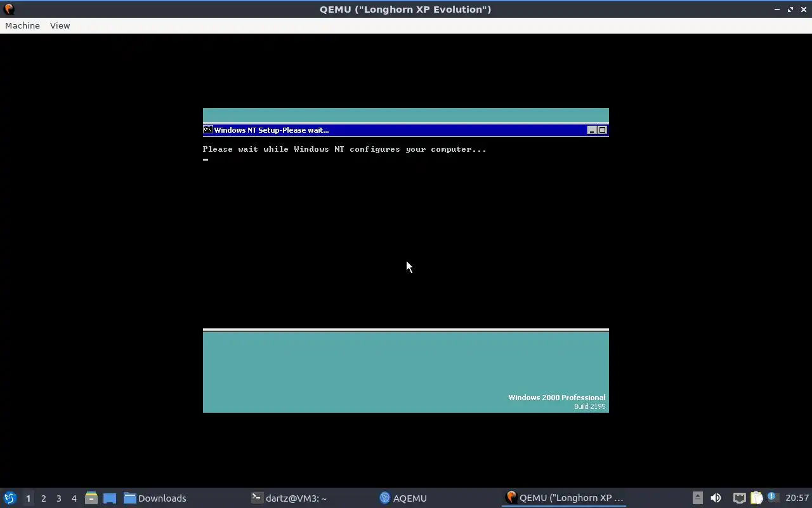812x508 pixels.
Task: Minimize the Windows NT Setup console
Action: pos(592,130)
